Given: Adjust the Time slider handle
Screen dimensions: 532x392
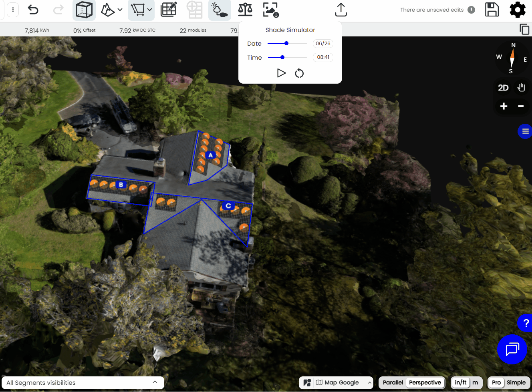Looking at the screenshot, I should (282, 57).
